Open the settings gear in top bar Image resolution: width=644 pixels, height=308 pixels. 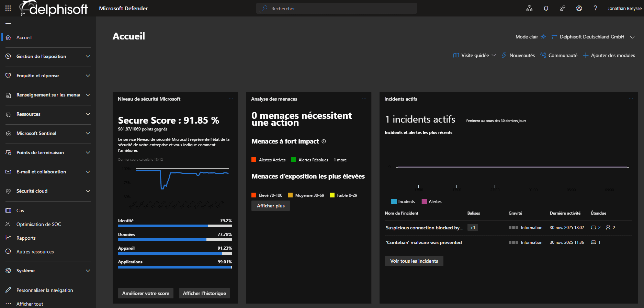point(579,8)
